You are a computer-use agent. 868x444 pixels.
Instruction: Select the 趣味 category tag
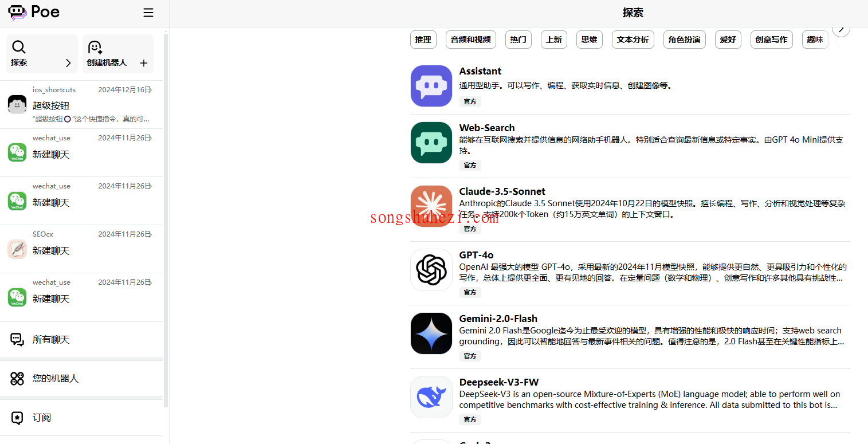815,40
